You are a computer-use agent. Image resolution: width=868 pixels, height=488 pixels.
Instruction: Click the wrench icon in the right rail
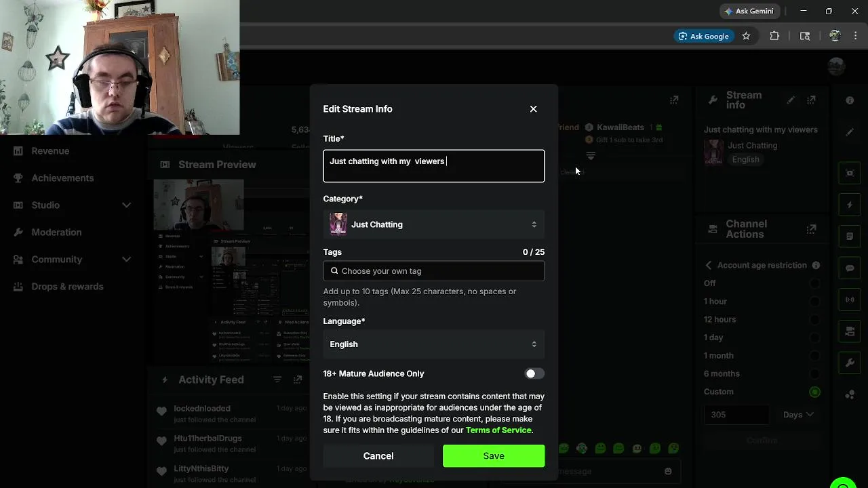pos(850,363)
